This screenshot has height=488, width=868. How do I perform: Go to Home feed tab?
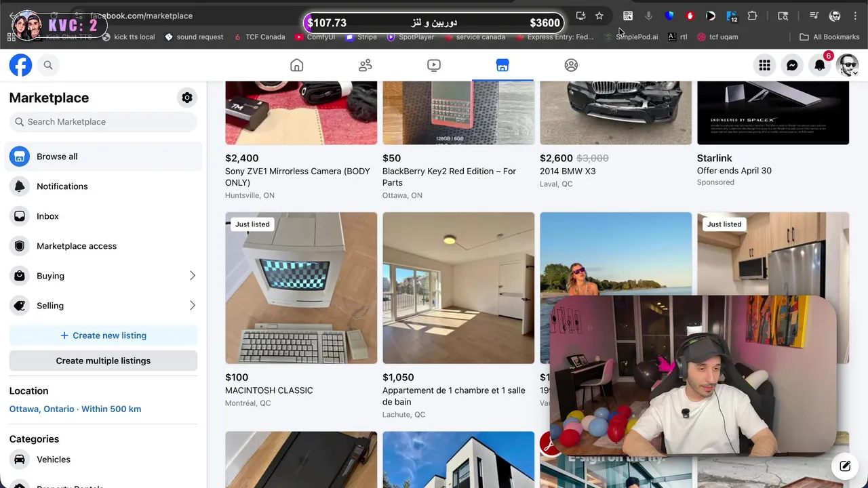(x=296, y=65)
